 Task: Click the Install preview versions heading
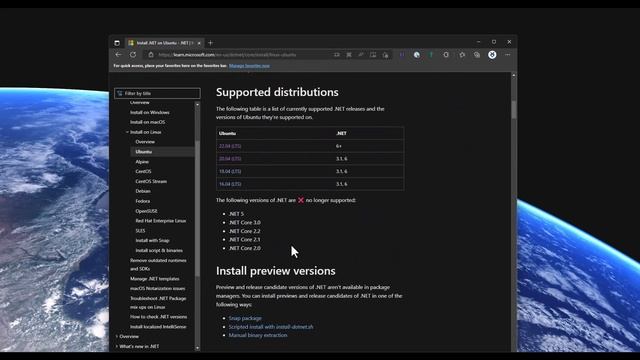[276, 271]
